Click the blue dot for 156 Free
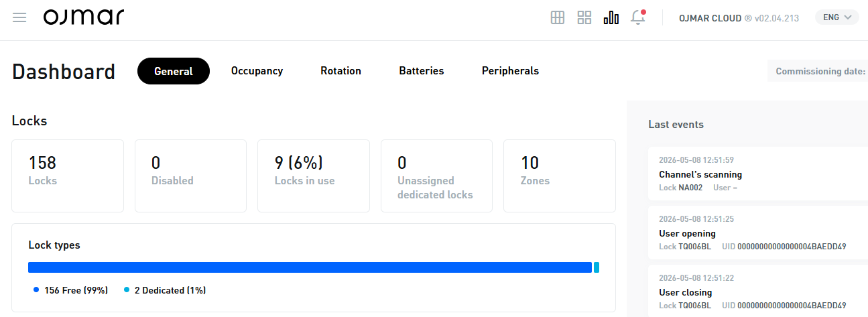The height and width of the screenshot is (317, 868). 36,290
